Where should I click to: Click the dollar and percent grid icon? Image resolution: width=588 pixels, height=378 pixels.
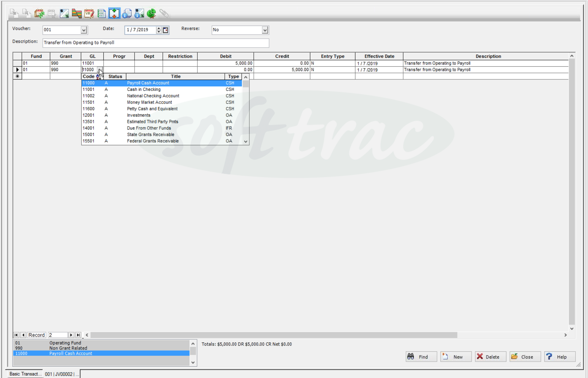[x=64, y=13]
